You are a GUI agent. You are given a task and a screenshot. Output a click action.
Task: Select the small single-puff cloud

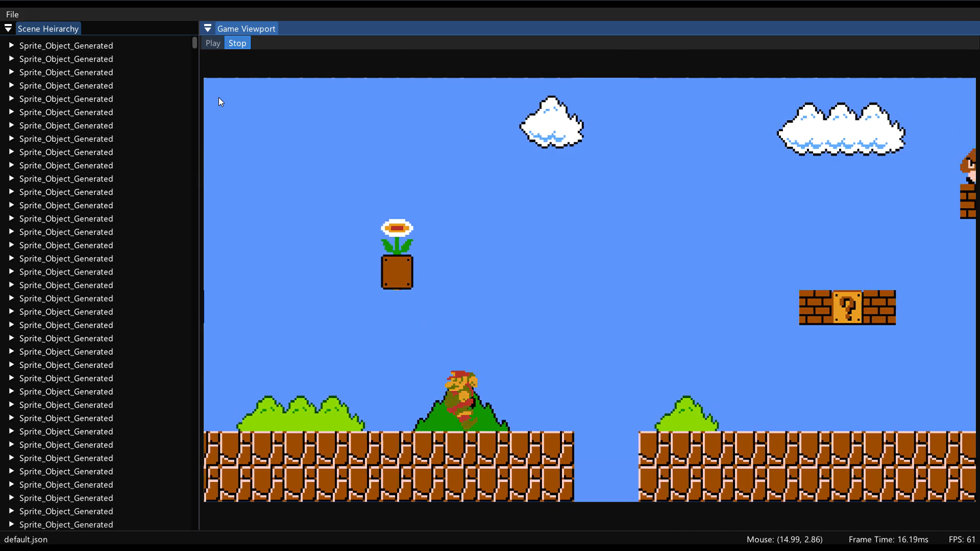click(552, 123)
